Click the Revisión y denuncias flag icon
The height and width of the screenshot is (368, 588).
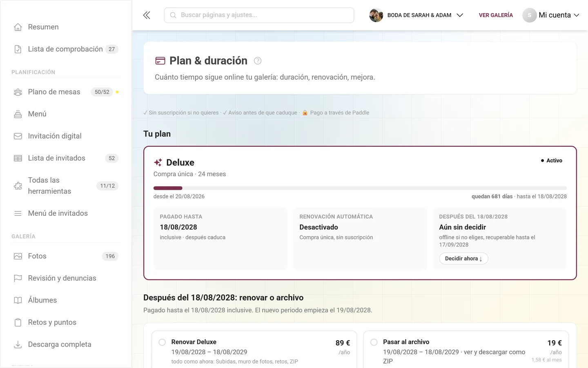18,278
